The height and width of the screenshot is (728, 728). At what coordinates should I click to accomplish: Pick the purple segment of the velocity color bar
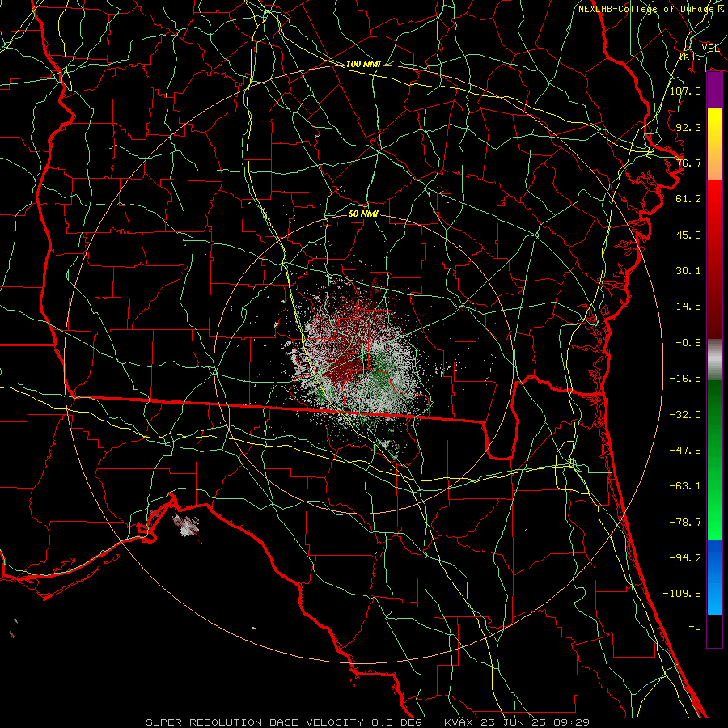pyautogui.click(x=714, y=91)
